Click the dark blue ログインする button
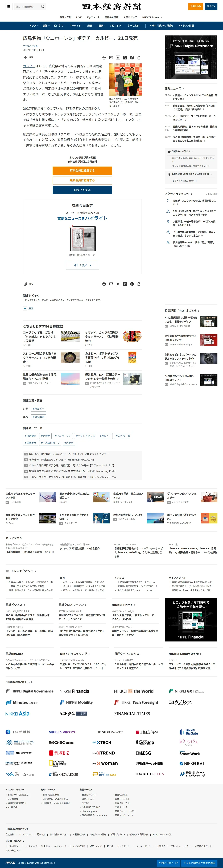This screenshot has height=868, width=223. tap(82, 190)
